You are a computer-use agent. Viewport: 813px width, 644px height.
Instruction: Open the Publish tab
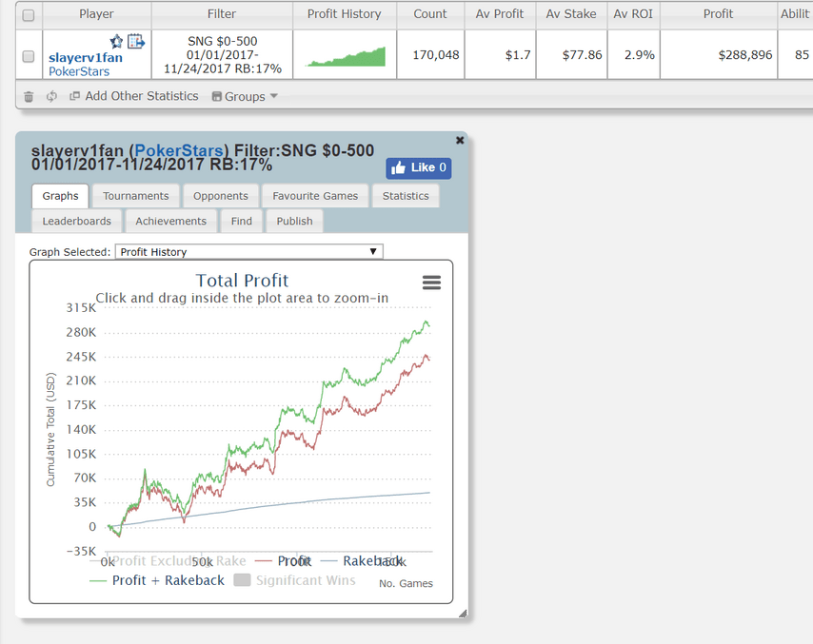click(294, 221)
